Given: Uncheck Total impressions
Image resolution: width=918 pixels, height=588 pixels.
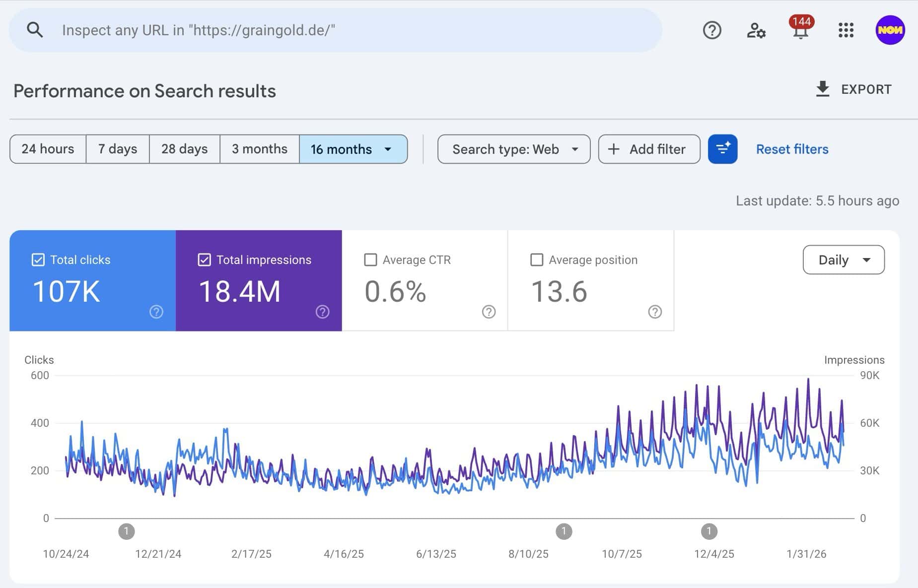Looking at the screenshot, I should coord(204,259).
